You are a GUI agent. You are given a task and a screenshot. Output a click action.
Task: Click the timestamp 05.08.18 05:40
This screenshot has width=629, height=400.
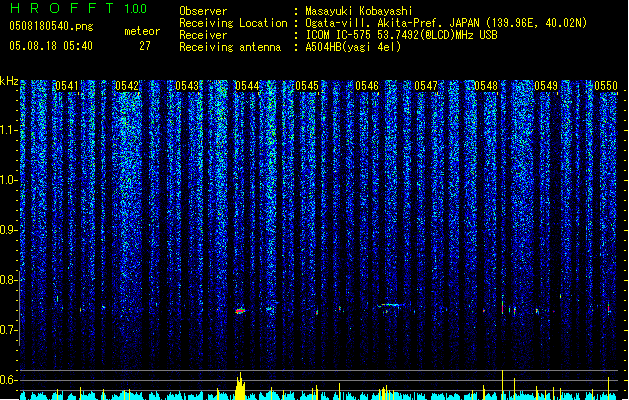[x=51, y=46]
